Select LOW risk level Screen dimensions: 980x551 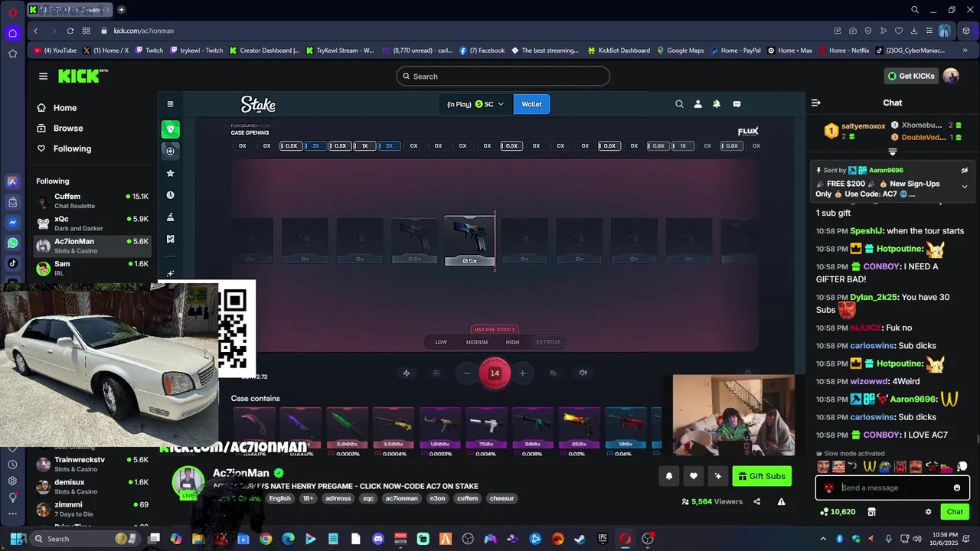[x=441, y=342]
